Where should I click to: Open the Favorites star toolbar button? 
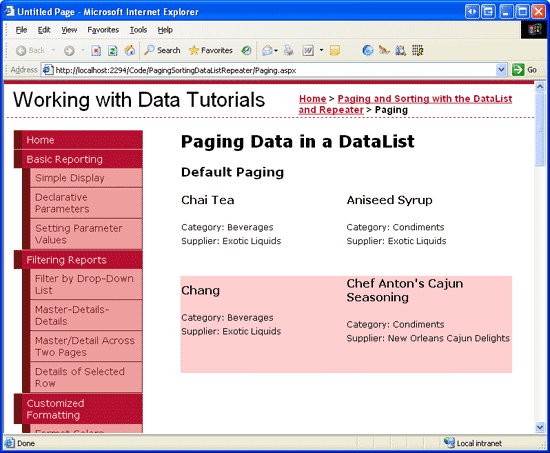(211, 50)
